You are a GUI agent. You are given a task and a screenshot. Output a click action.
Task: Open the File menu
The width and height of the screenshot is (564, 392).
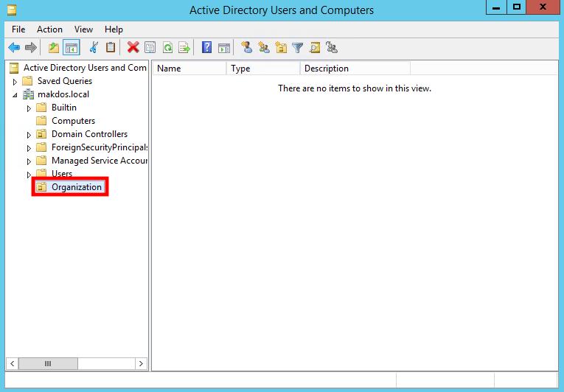coord(18,29)
